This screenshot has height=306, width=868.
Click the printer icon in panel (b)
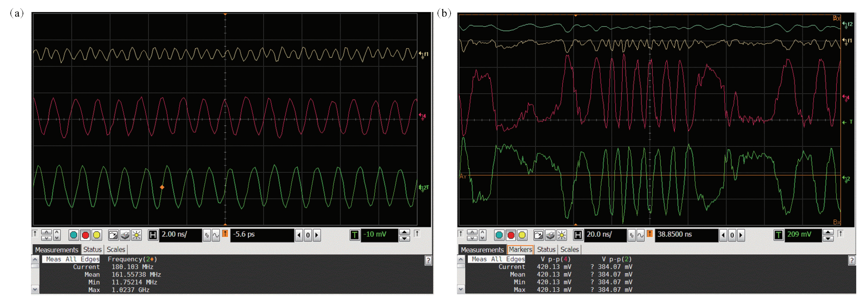click(x=550, y=235)
